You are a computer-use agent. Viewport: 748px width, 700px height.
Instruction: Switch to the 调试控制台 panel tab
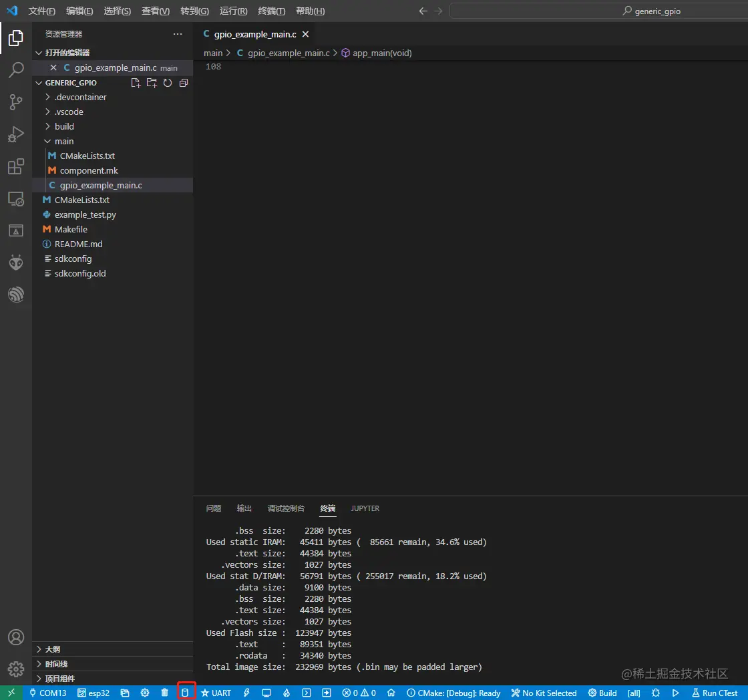tap(286, 508)
